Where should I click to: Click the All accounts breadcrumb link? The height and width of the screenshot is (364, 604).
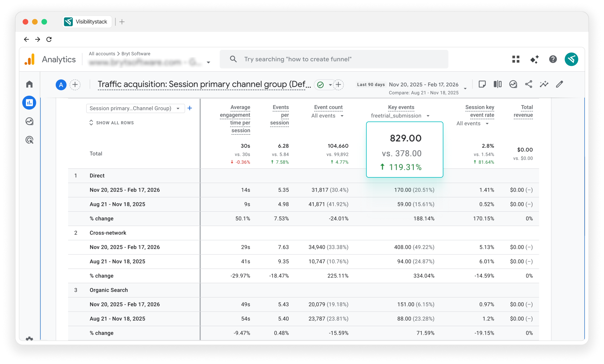102,53
